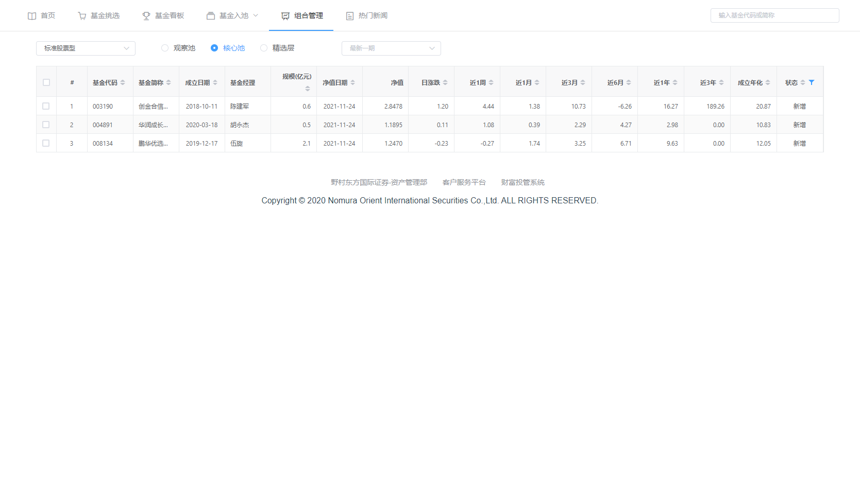Go to the 首页 menu item
Image resolution: width=860 pixels, height=504 pixels.
[41, 15]
